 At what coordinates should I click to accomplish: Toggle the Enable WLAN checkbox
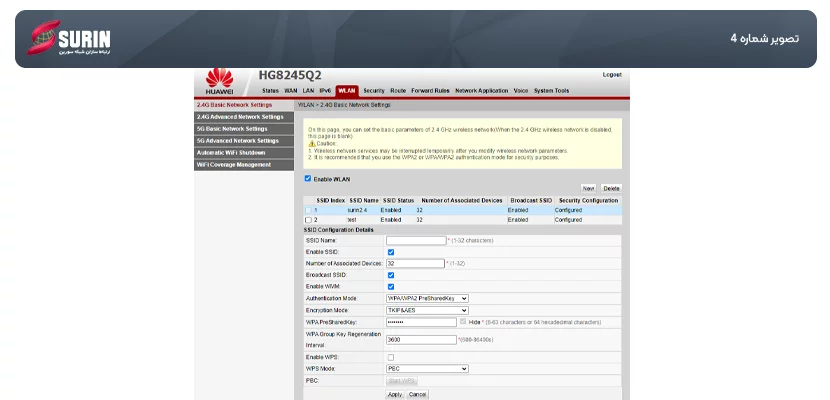click(308, 179)
